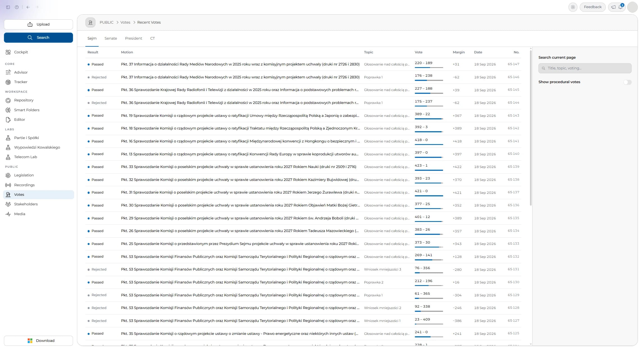
Task: Click the Download button
Action: (x=38, y=340)
